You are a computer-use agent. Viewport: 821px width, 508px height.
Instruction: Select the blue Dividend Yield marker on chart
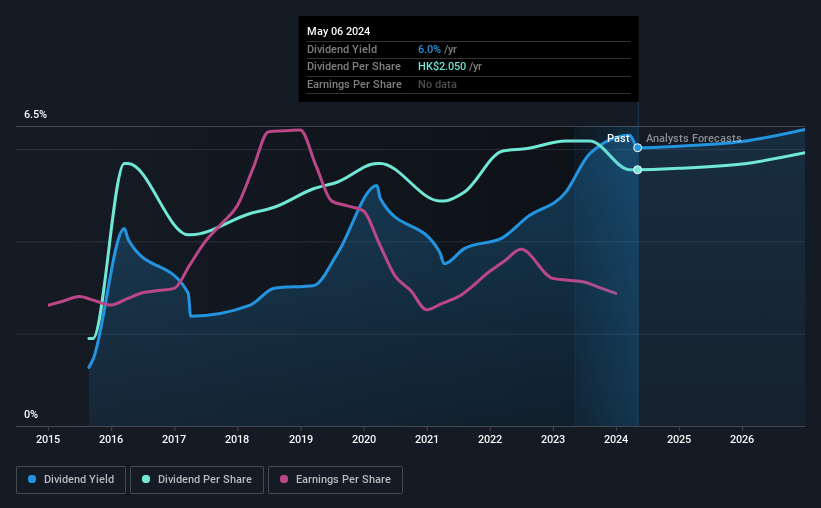coord(637,148)
